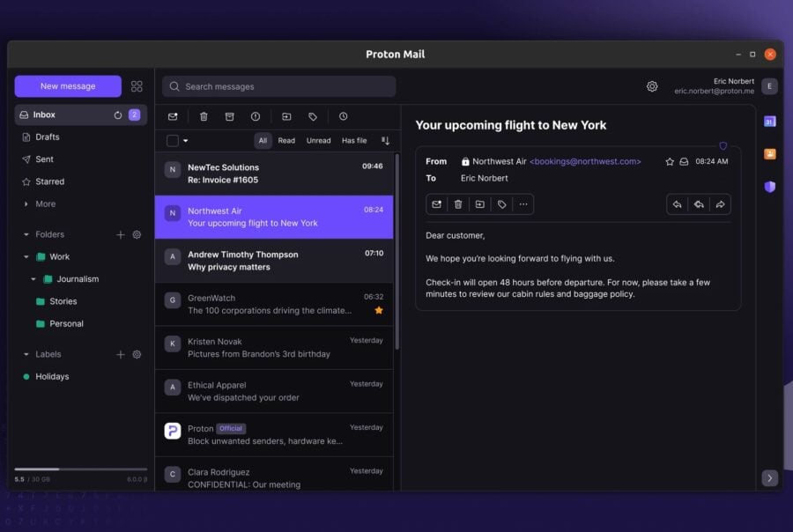Filter messages by Has file
The height and width of the screenshot is (532, 793).
pyautogui.click(x=354, y=141)
